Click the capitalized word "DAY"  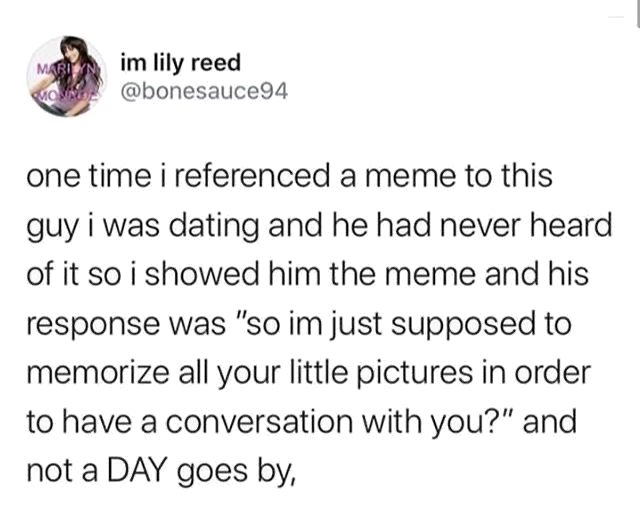coord(137,470)
